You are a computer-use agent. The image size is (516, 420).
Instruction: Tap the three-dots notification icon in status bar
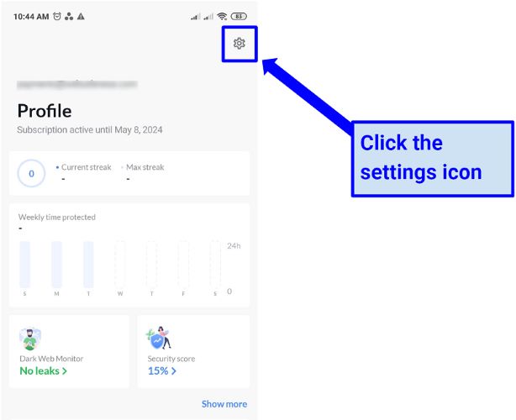point(69,16)
